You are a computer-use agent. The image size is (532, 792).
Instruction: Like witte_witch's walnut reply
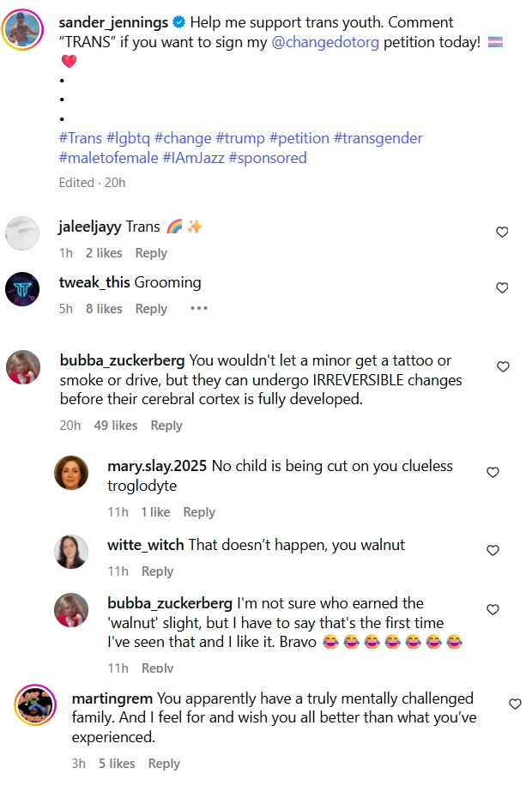[493, 550]
